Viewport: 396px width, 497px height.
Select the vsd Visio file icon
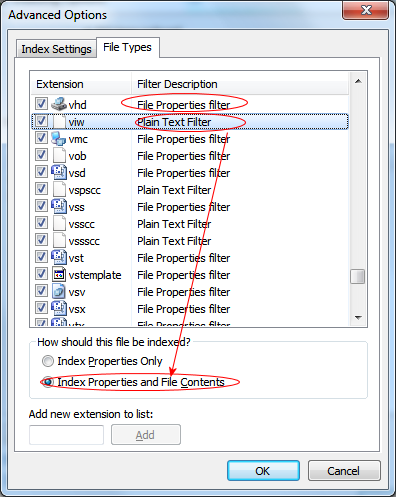click(59, 172)
